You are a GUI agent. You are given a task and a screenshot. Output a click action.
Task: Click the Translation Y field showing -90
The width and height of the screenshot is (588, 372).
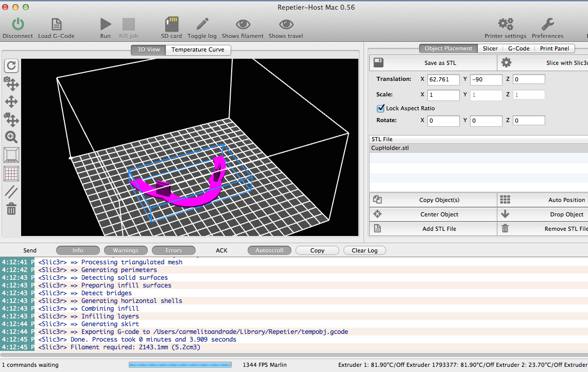486,79
